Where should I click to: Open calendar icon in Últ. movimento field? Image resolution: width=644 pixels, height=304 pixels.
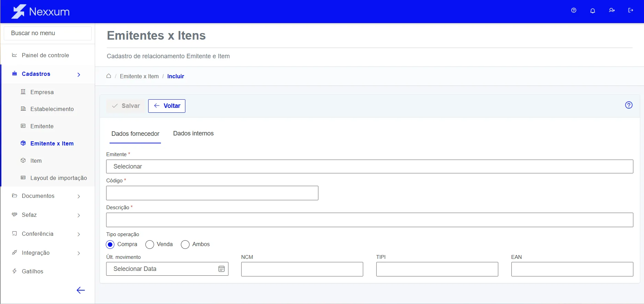click(x=222, y=269)
